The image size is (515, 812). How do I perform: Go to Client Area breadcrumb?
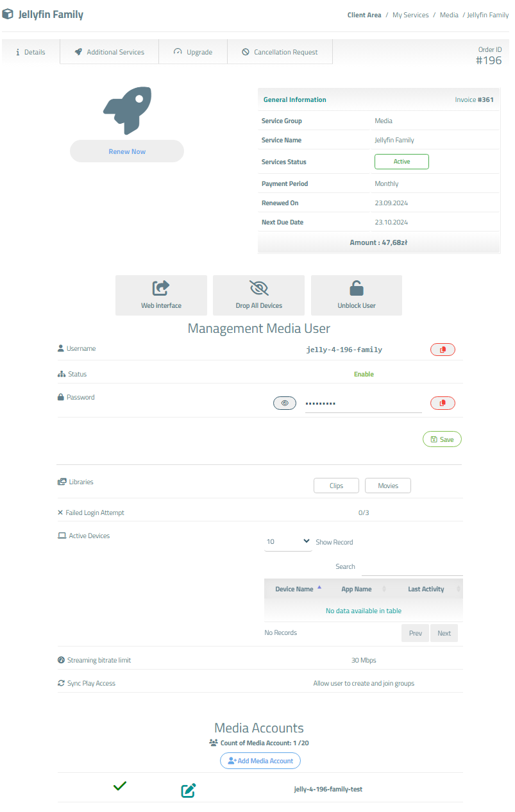coord(364,15)
